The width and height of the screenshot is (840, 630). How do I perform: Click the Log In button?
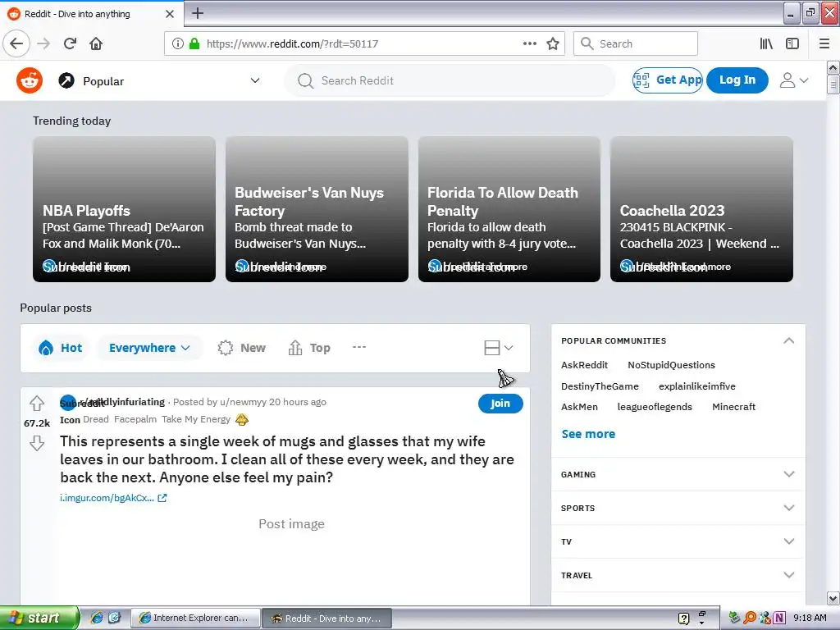click(737, 80)
